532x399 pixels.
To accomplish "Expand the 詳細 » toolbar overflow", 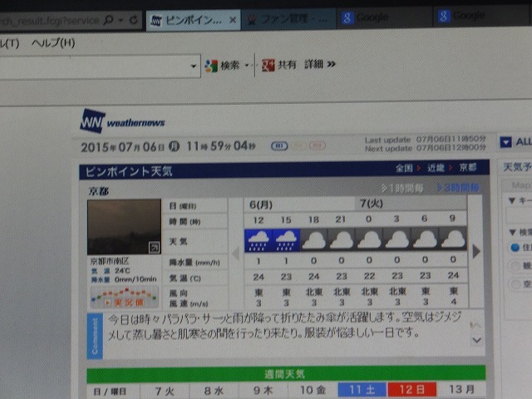I will click(x=320, y=64).
